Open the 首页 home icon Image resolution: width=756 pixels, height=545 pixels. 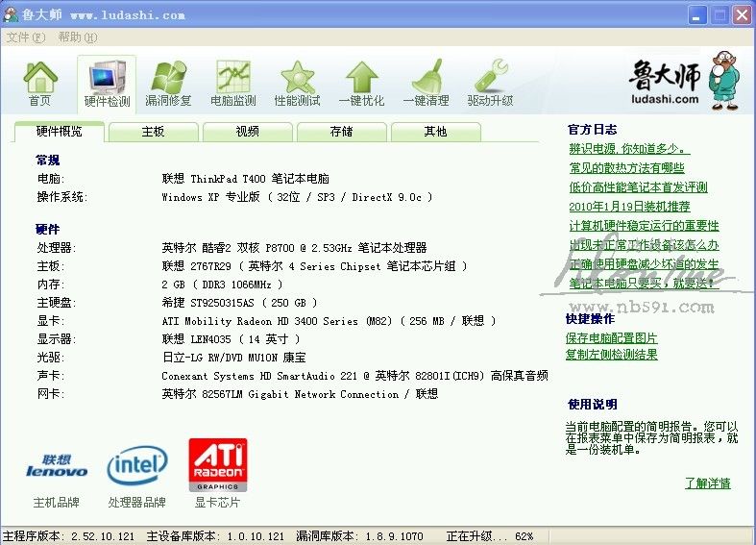39,82
